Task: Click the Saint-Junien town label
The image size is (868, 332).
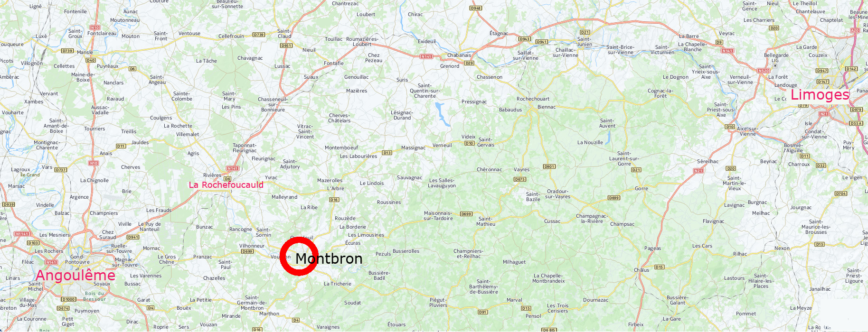Action: click(585, 42)
